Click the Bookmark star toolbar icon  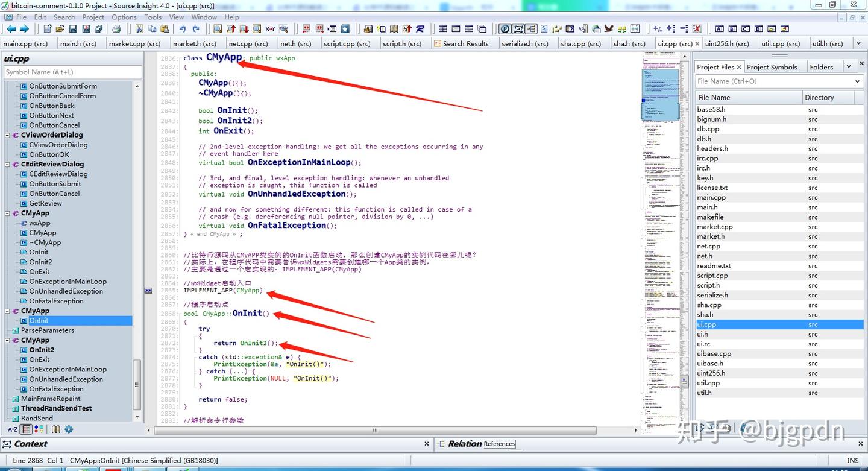tap(345, 29)
